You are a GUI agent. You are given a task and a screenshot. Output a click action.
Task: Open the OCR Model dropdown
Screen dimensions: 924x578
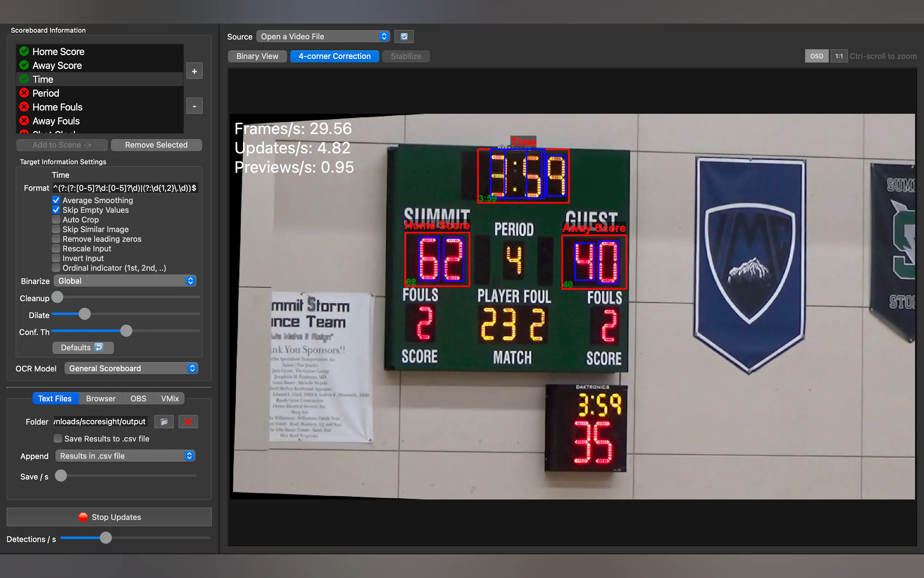[131, 368]
